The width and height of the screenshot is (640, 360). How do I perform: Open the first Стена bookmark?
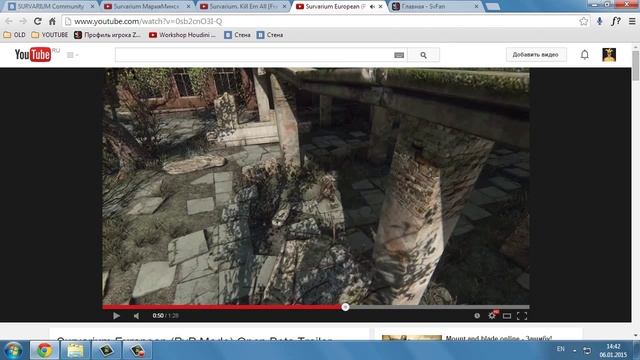point(237,35)
